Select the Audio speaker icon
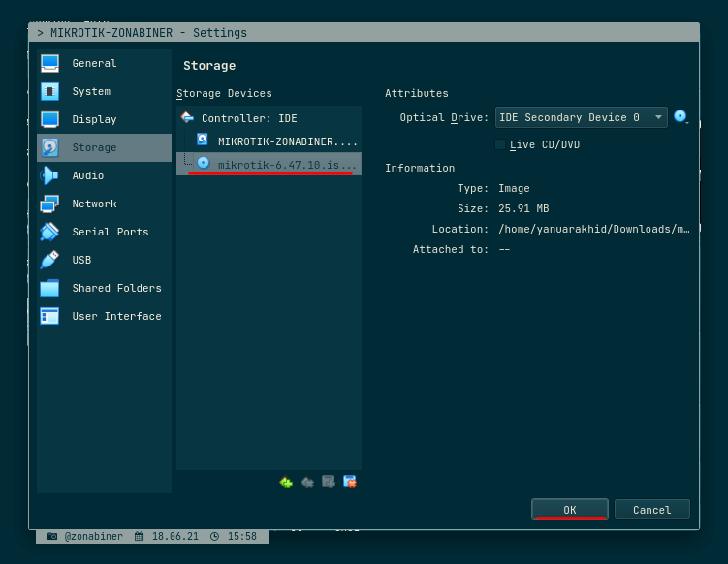The width and height of the screenshot is (728, 564). 49,175
